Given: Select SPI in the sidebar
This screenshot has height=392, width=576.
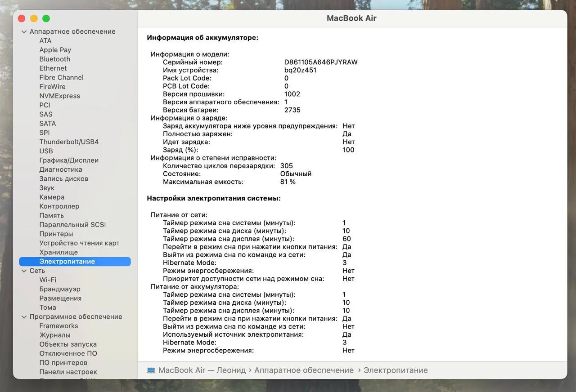Looking at the screenshot, I should [45, 133].
